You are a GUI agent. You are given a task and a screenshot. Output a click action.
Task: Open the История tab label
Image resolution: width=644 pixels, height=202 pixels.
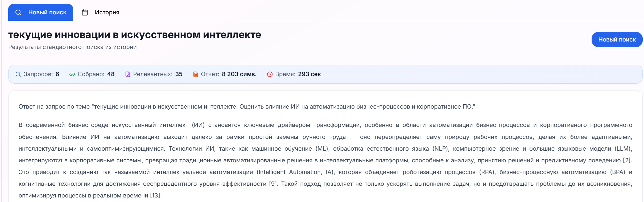[107, 13]
